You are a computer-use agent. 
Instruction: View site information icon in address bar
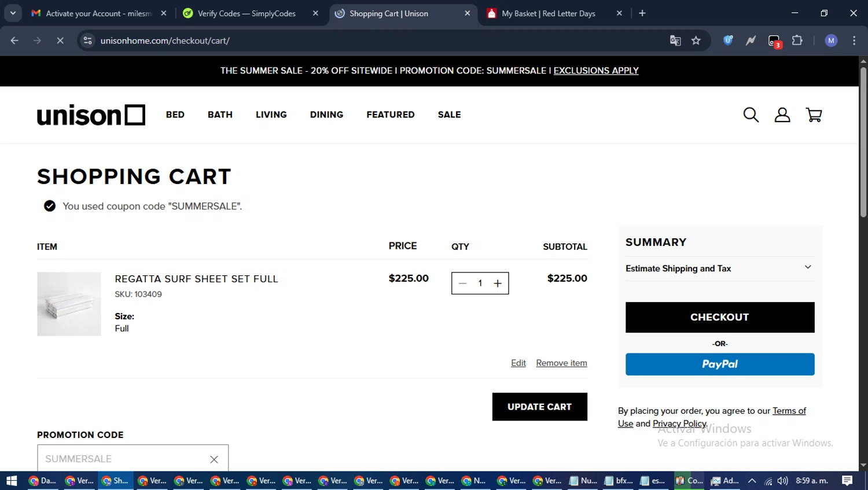pyautogui.click(x=87, y=40)
